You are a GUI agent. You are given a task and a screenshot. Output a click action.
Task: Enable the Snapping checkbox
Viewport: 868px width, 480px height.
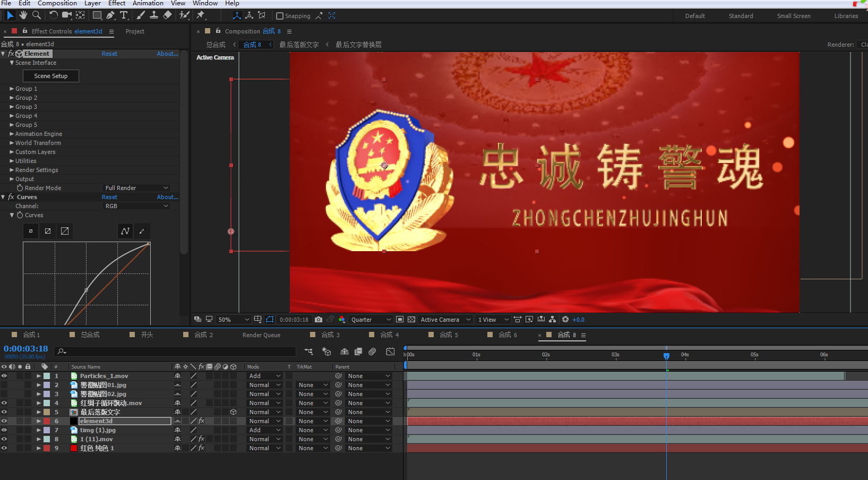[280, 16]
